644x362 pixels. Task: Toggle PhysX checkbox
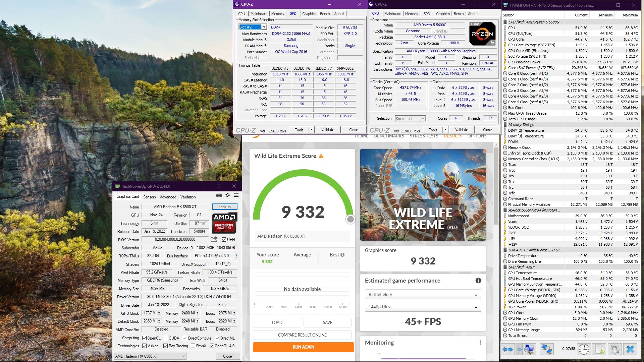pyautogui.click(x=193, y=346)
